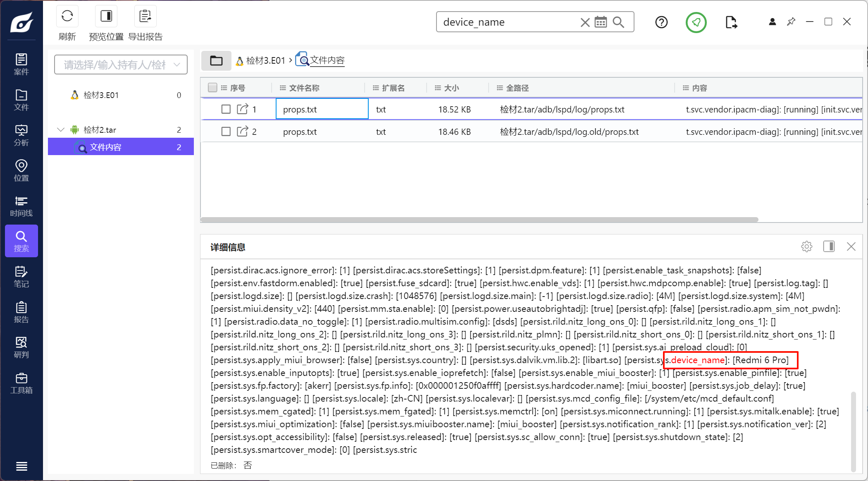Viewport: 868px width, 481px height.
Task: Click Export Report (导出报告) icon
Action: point(145,17)
